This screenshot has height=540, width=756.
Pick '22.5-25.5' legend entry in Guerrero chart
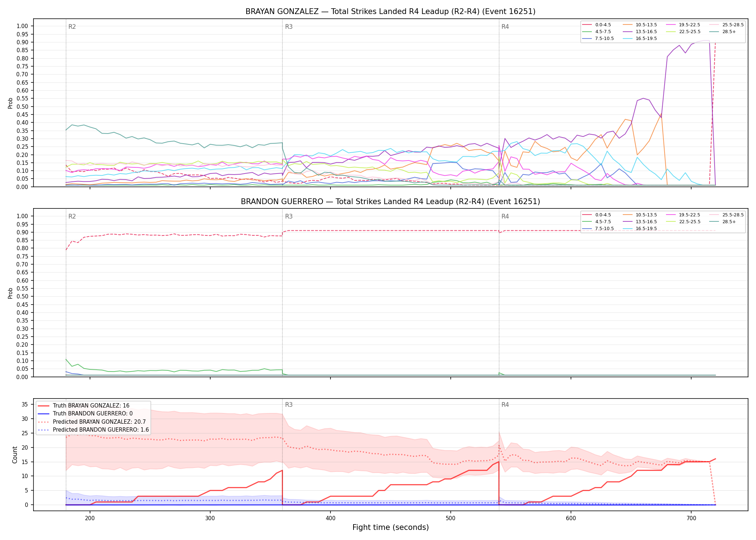(683, 222)
